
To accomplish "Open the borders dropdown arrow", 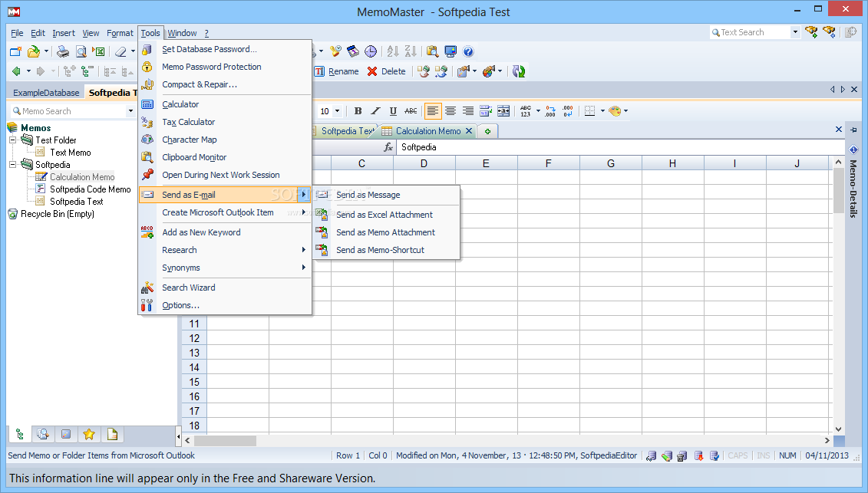I will [x=602, y=110].
